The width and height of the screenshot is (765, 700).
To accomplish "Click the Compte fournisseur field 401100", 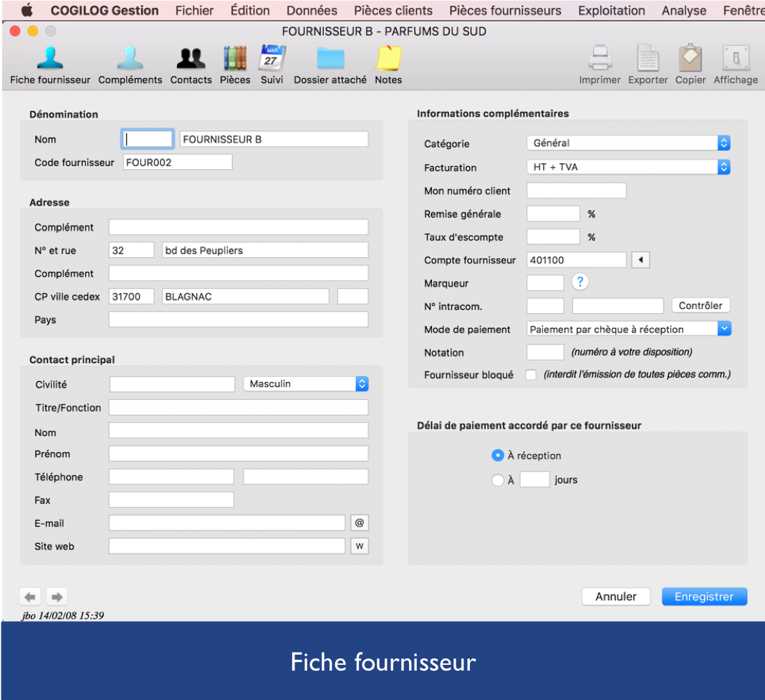I will coord(576,259).
